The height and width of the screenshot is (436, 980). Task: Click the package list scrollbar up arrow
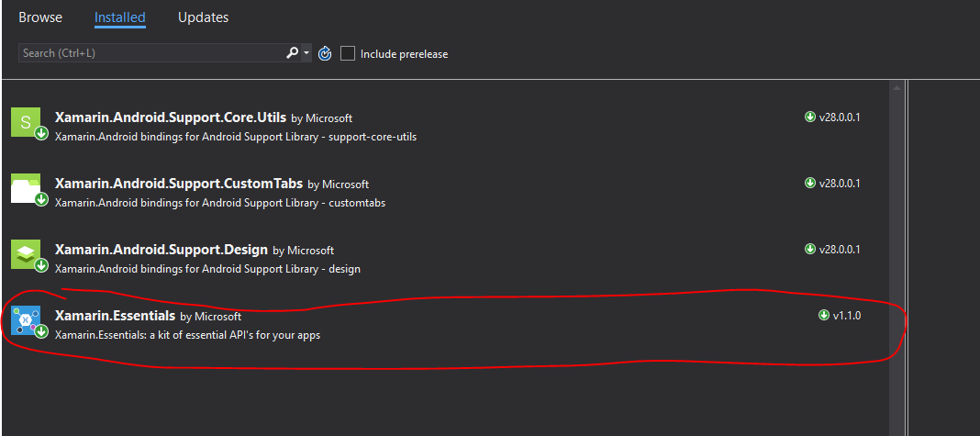coord(896,87)
